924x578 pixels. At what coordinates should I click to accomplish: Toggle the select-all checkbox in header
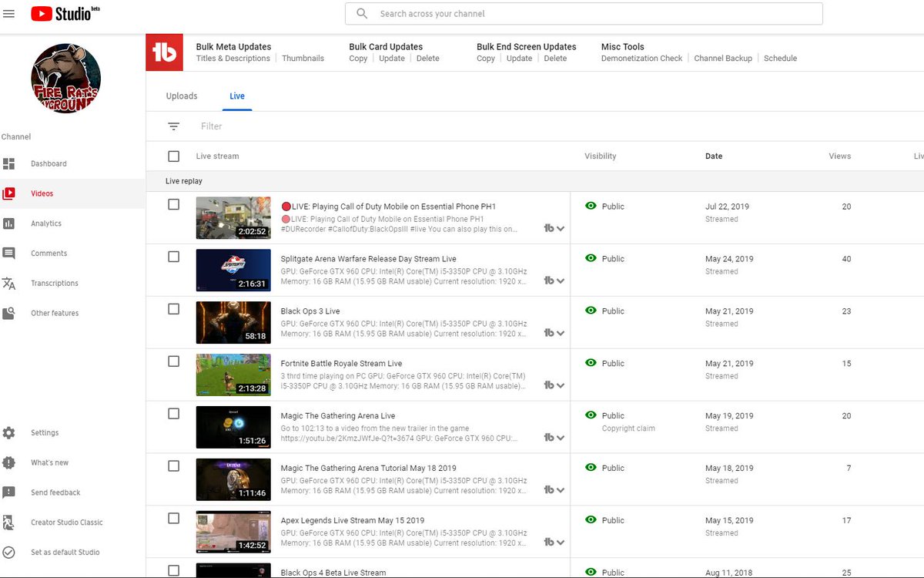pos(174,156)
